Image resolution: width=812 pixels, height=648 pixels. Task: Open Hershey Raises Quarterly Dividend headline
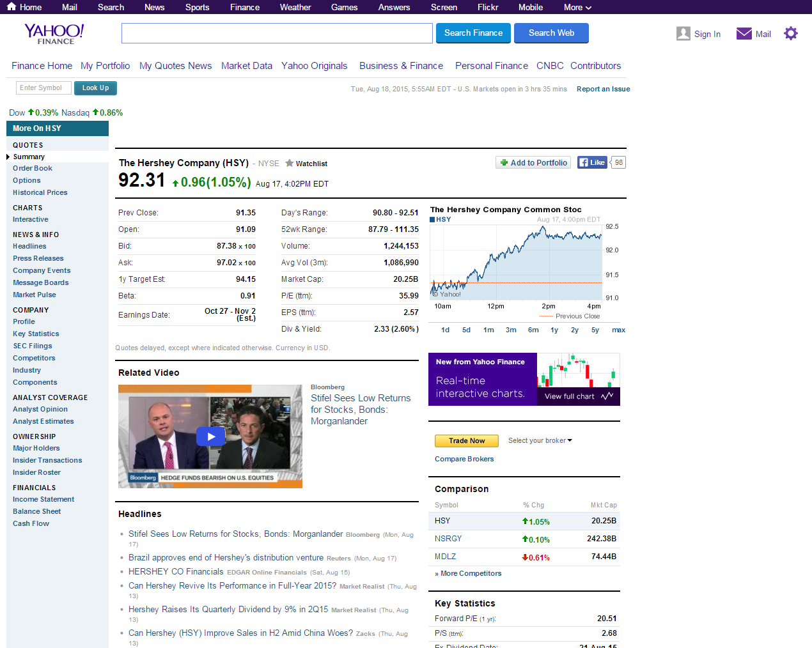tap(228, 610)
